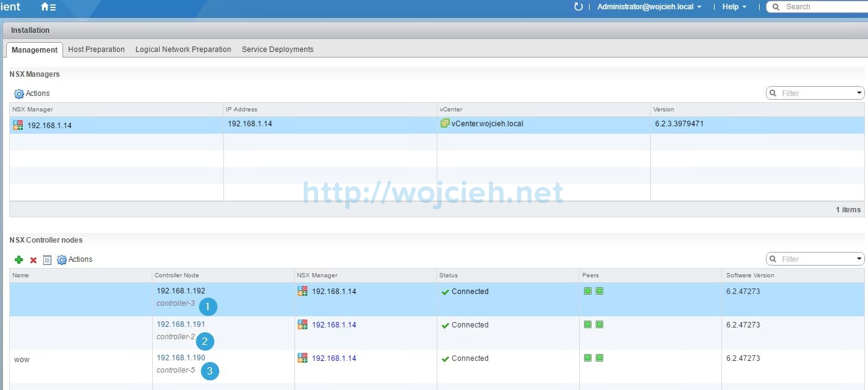Click vCenter.wojcieh.local text
The width and height of the screenshot is (868, 390).
pyautogui.click(x=488, y=124)
